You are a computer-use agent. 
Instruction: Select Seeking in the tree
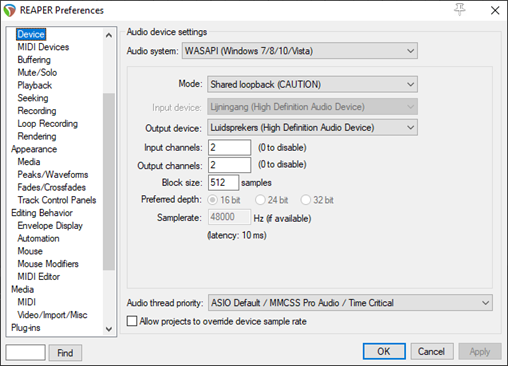[33, 98]
